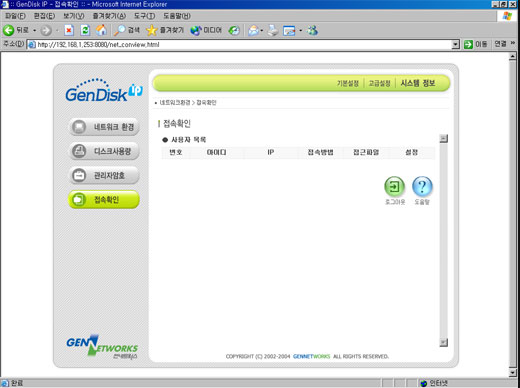Expand the Links toolbar chevron
Screen dimensions: 520x388
513,43
